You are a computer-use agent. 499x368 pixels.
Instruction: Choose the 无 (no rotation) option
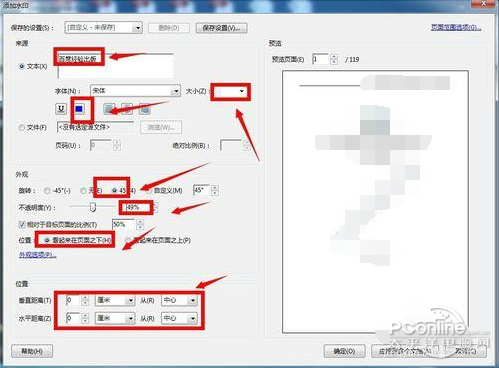coord(83,190)
